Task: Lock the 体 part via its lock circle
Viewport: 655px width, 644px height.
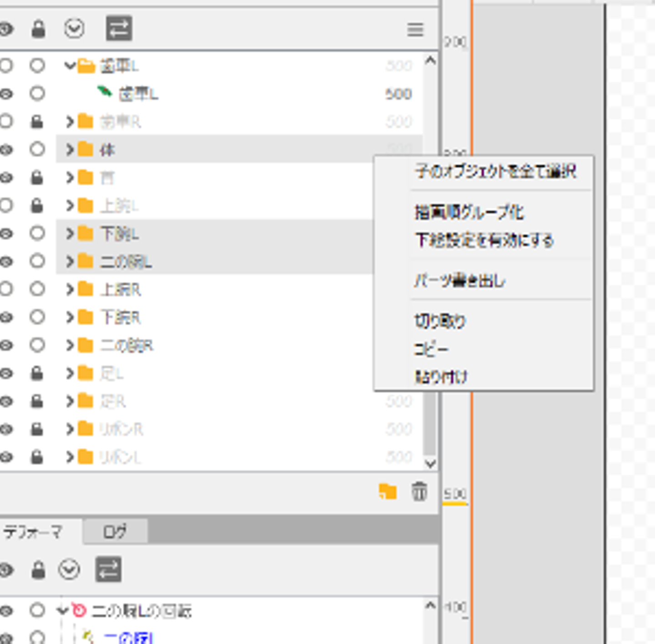Action: coord(37,149)
